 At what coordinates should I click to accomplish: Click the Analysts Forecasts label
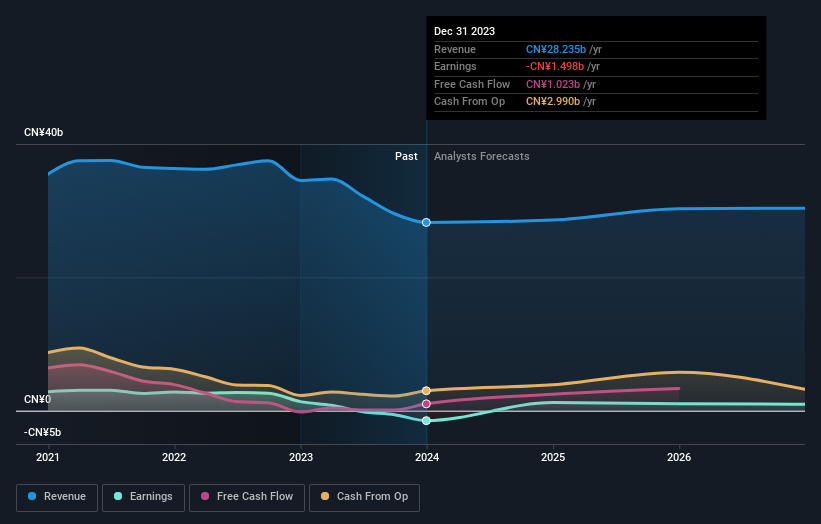point(482,156)
